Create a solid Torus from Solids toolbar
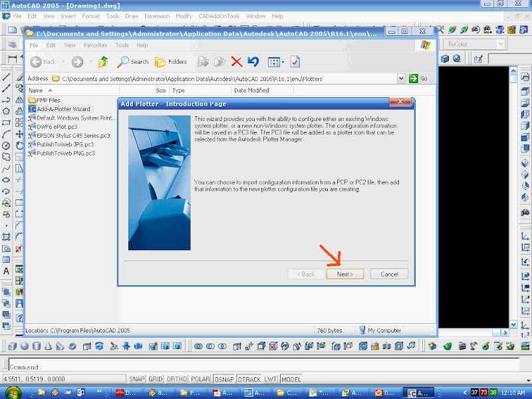The width and height of the screenshot is (532, 399). [x=72, y=346]
